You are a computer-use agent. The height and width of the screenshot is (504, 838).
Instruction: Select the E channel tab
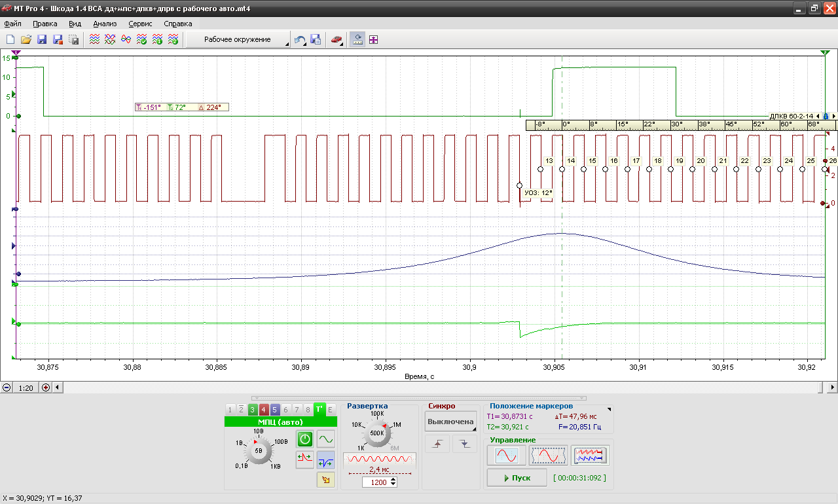pos(331,410)
